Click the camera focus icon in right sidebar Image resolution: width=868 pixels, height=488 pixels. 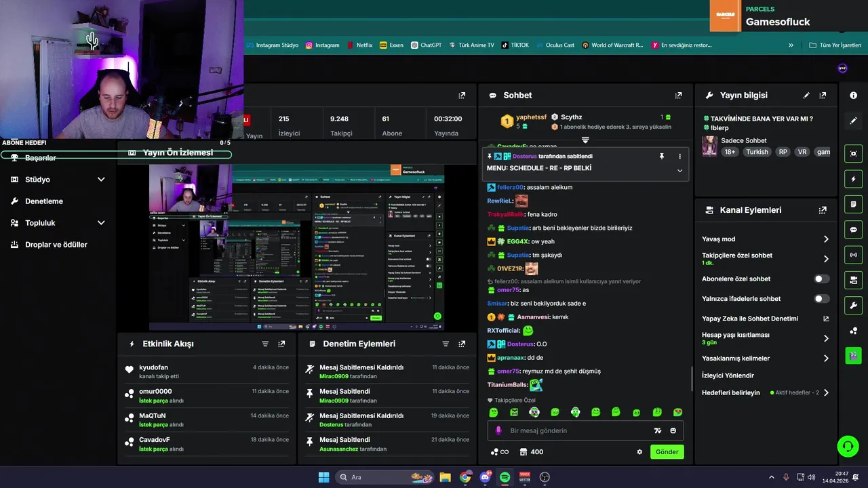tap(853, 154)
